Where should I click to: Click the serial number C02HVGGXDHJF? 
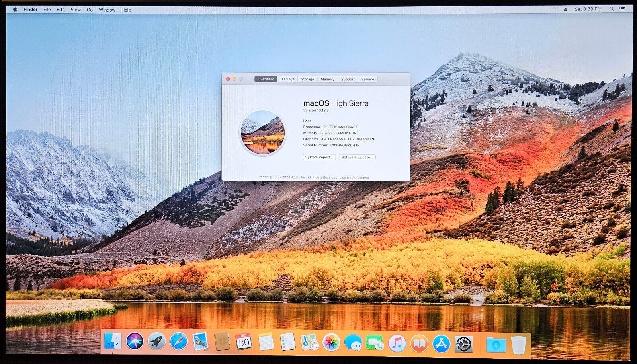pos(345,145)
